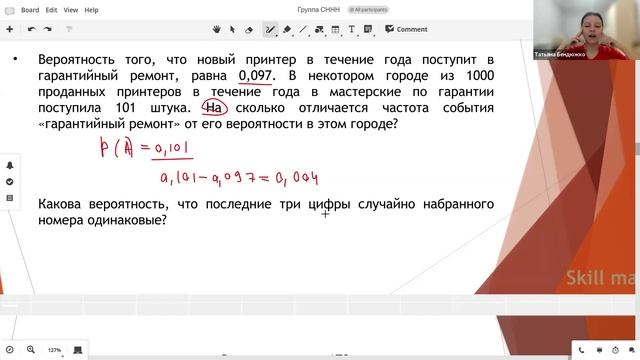Click the All participants badge
This screenshot has height=360, width=640.
[x=368, y=9]
